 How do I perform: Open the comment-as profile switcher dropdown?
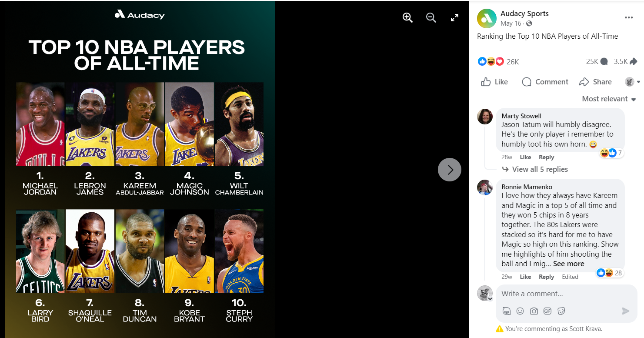coord(633,82)
